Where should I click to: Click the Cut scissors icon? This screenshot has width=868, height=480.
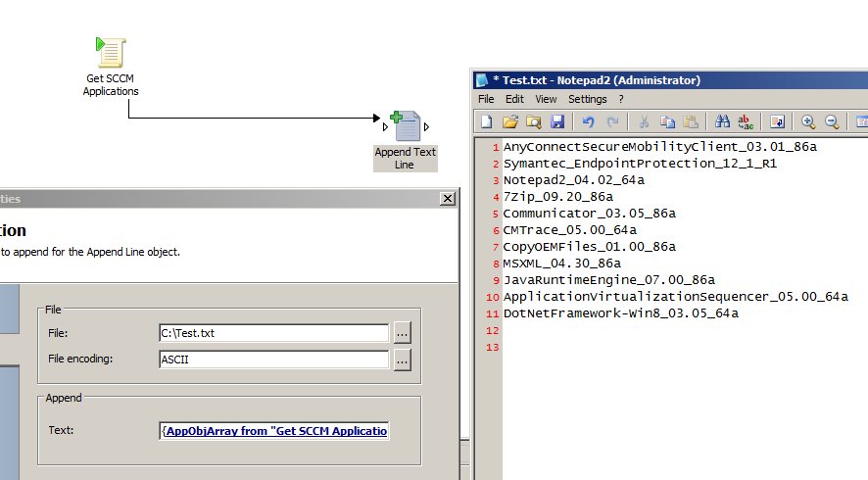[644, 121]
